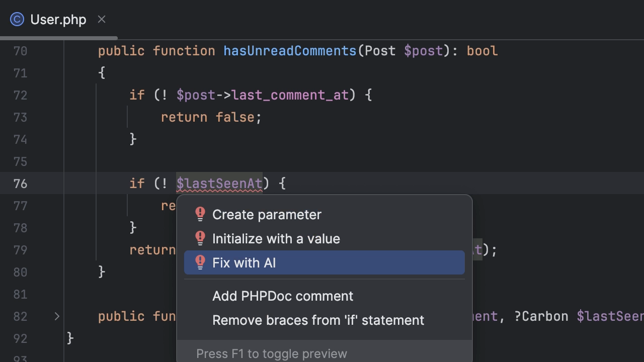Select the Fix with AI action
Screen dimensions: 644x362
(325, 262)
